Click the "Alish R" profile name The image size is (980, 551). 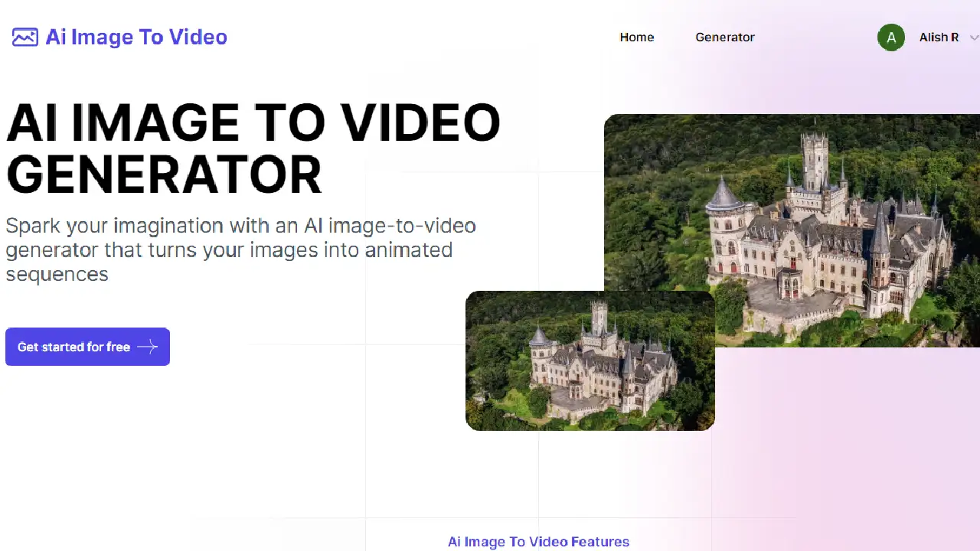[939, 37]
